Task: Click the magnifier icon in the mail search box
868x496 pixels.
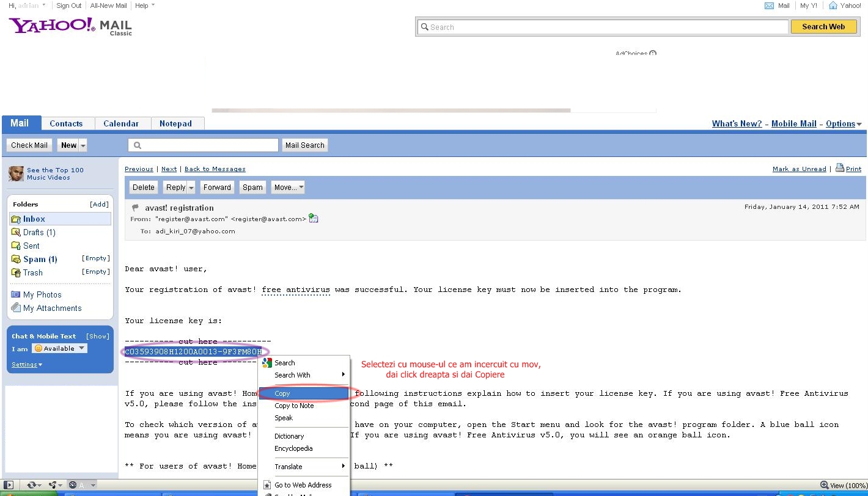Action: (x=138, y=145)
